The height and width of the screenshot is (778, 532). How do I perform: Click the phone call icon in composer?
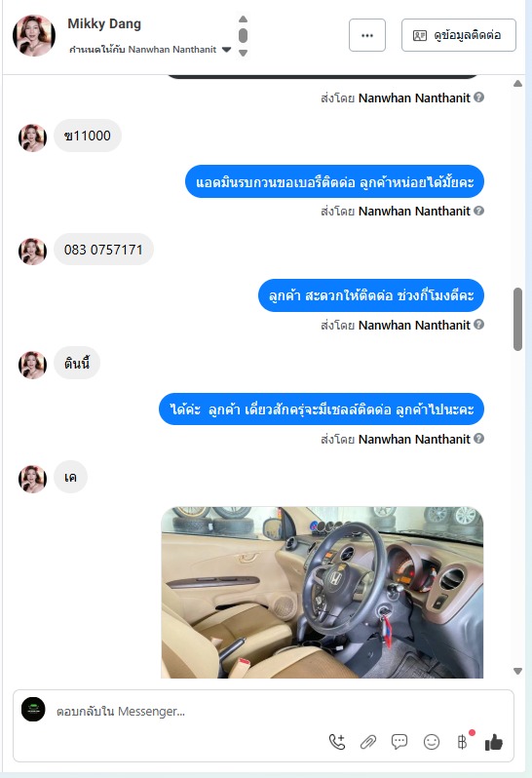tap(337, 742)
